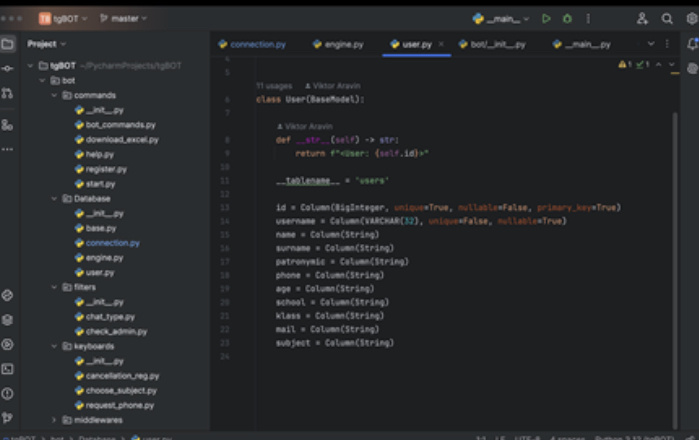Image resolution: width=699 pixels, height=440 pixels.
Task: Open download_excel.py in tree
Action: [x=117, y=140]
